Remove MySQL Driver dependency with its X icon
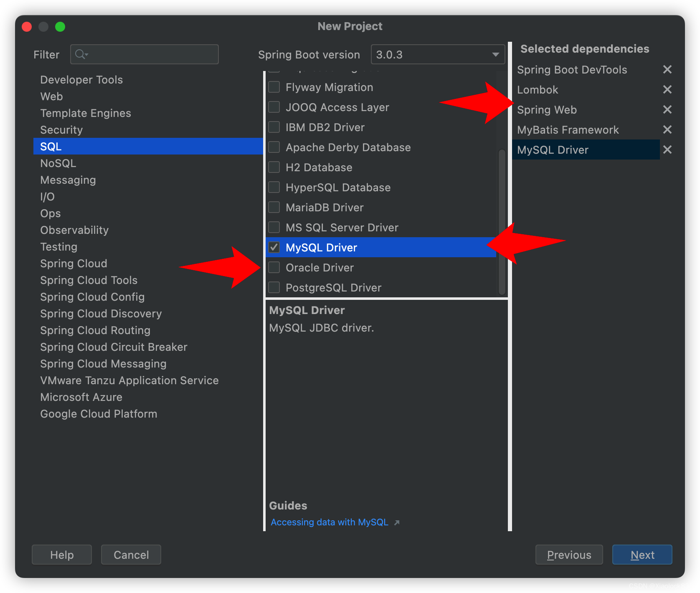The height and width of the screenshot is (593, 700). (667, 150)
